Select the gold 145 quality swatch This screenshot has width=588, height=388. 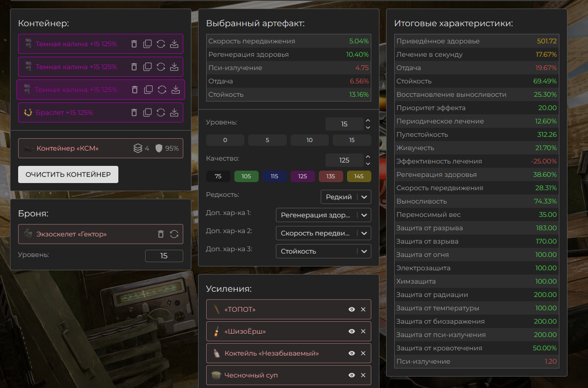pyautogui.click(x=359, y=176)
